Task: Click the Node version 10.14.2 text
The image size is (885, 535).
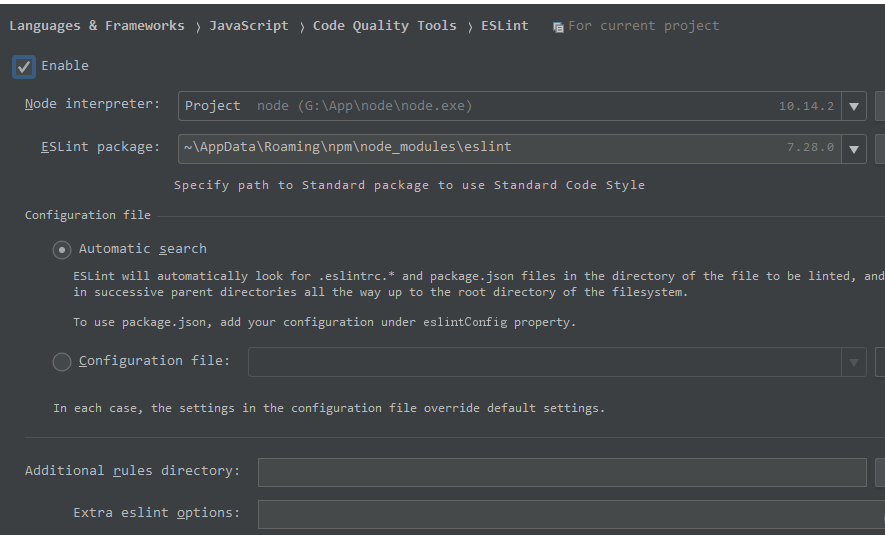Action: [806, 106]
